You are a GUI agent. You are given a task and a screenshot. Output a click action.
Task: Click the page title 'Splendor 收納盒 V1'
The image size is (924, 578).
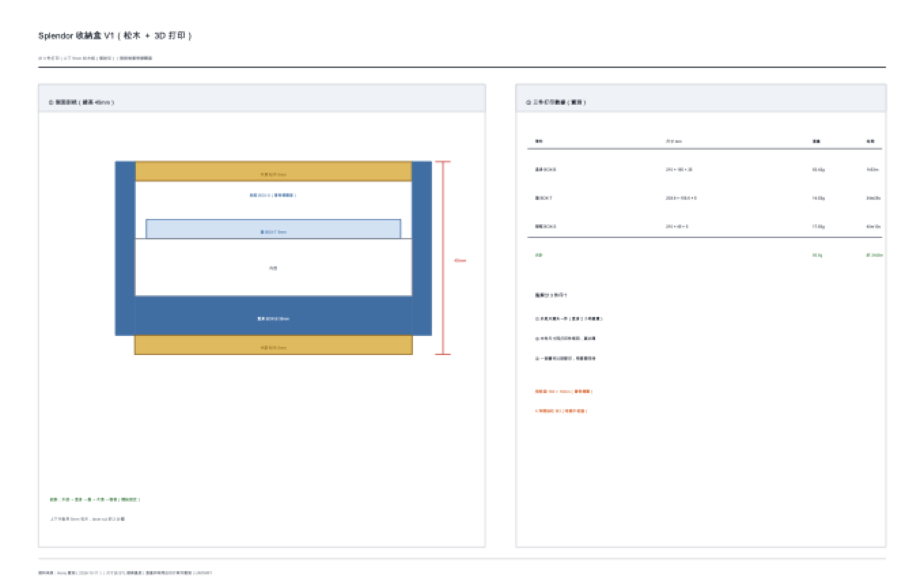pyautogui.click(x=115, y=36)
